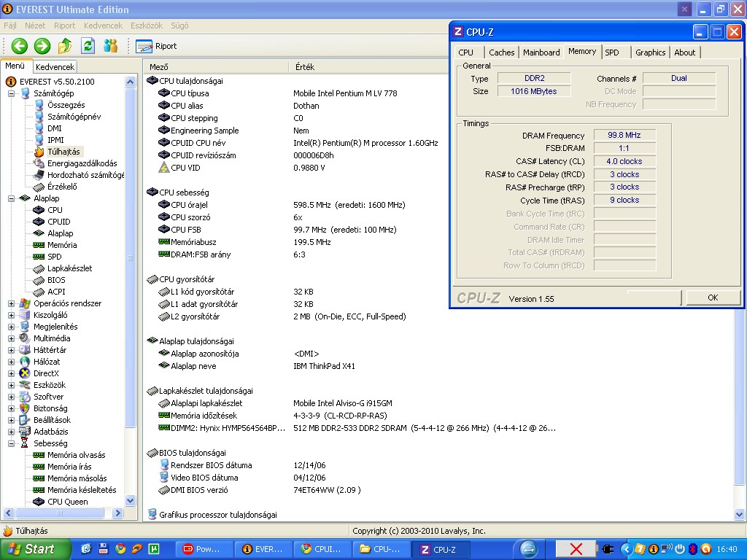Viewport: 747px width, 560px height.
Task: Select Összegzés in the tree
Action: [x=66, y=105]
